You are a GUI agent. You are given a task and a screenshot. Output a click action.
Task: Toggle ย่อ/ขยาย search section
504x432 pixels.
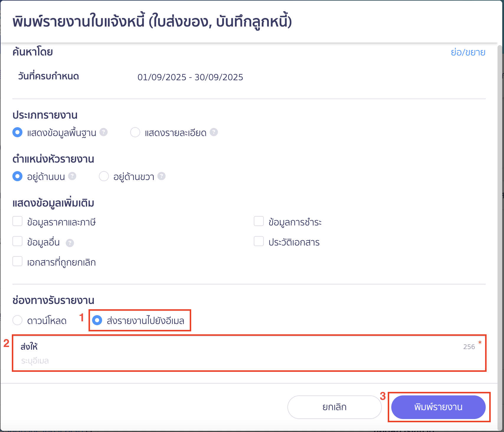(x=468, y=52)
